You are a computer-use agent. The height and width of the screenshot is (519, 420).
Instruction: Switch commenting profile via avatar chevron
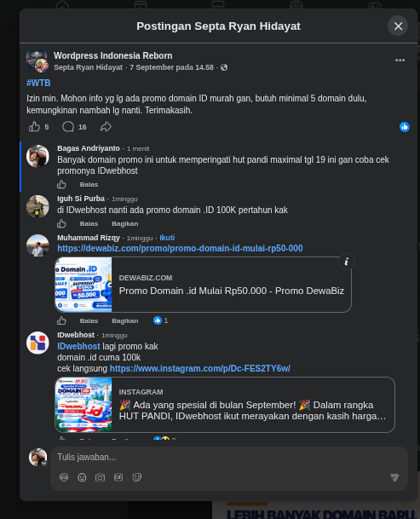[43, 464]
